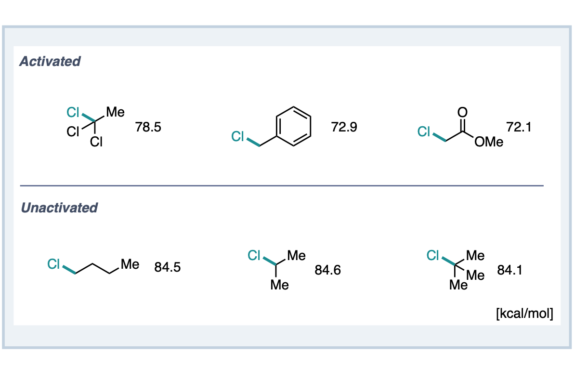This screenshot has height=380, width=575.
Task: Click the 84.6 bond energy value
Action: (327, 270)
